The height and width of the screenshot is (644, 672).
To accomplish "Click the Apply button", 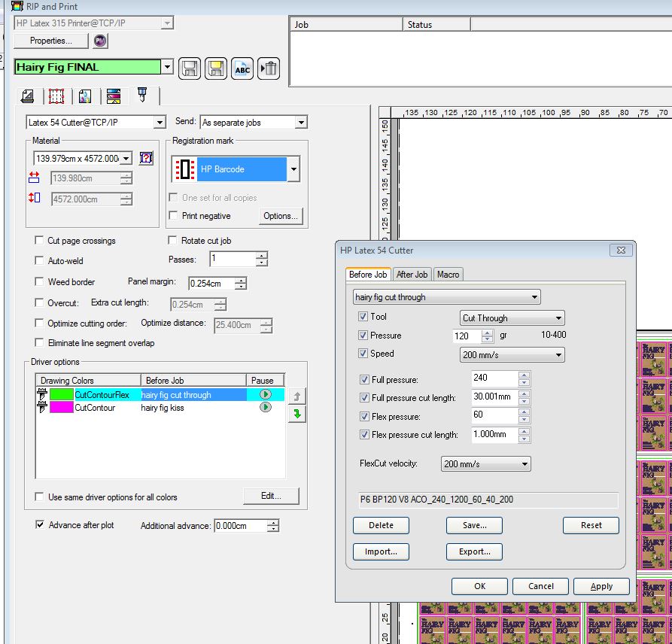I will [x=602, y=586].
